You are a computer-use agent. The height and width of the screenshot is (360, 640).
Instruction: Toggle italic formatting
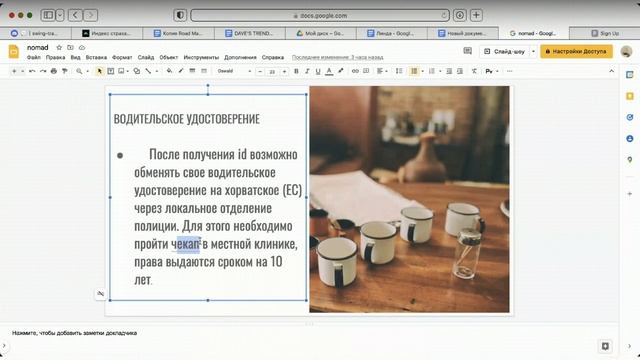(x=307, y=71)
